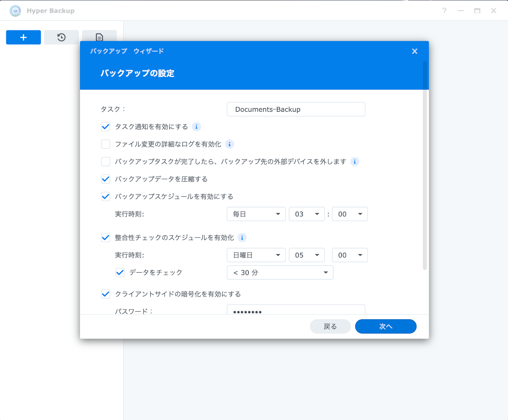Toggle バックアップスケジュールを有効にする checkbox
This screenshot has height=420, width=508.
click(106, 196)
